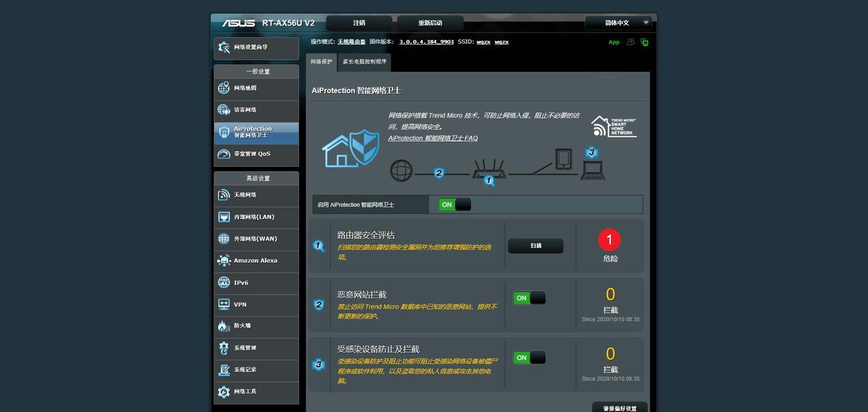868x412 pixels.
Task: Click the 扫描 router scan button
Action: coord(536,245)
